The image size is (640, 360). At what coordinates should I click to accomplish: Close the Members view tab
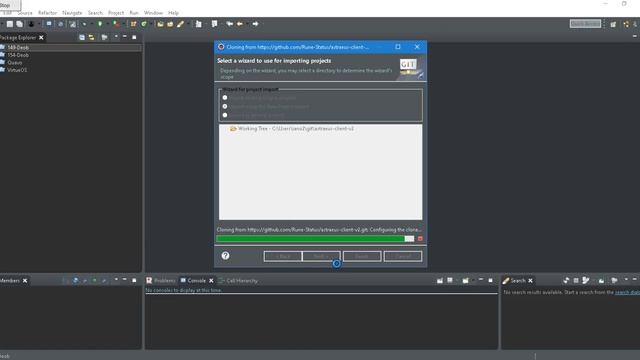click(x=25, y=281)
